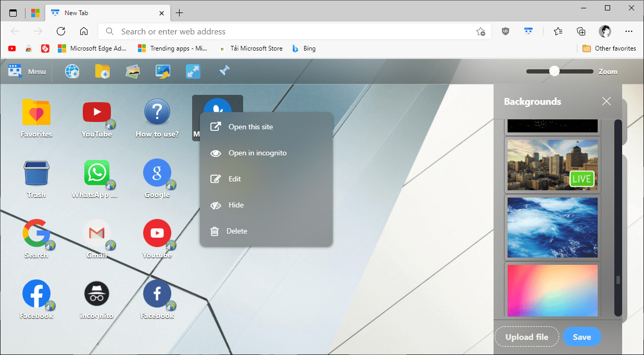Expand the Other favorites folder
The width and height of the screenshot is (644, 355).
coord(609,48)
